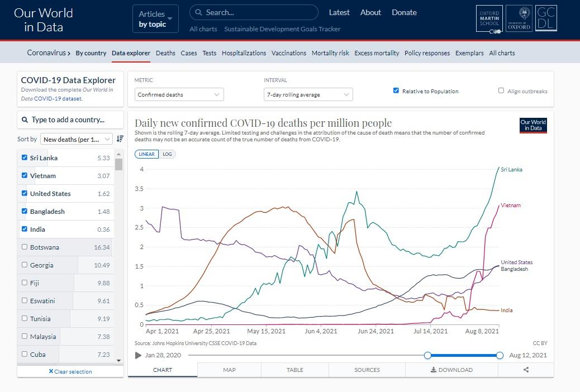
Task: Click the share icon tab
Action: (x=526, y=370)
